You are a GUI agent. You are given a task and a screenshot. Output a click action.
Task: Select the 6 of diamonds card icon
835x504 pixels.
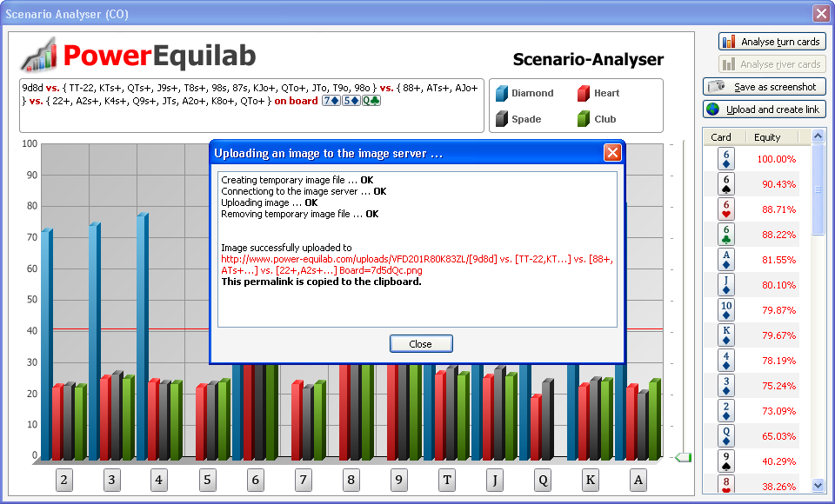pyautogui.click(x=726, y=159)
